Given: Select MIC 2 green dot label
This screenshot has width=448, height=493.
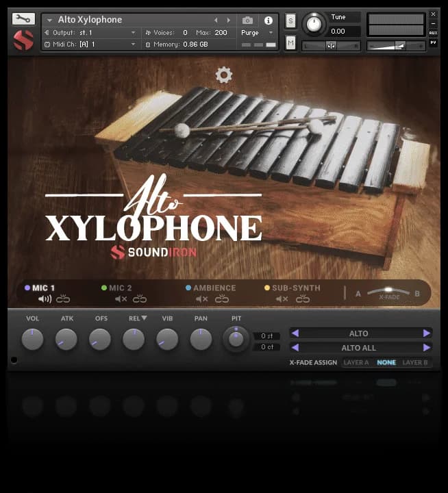Looking at the screenshot, I should pyautogui.click(x=116, y=288).
